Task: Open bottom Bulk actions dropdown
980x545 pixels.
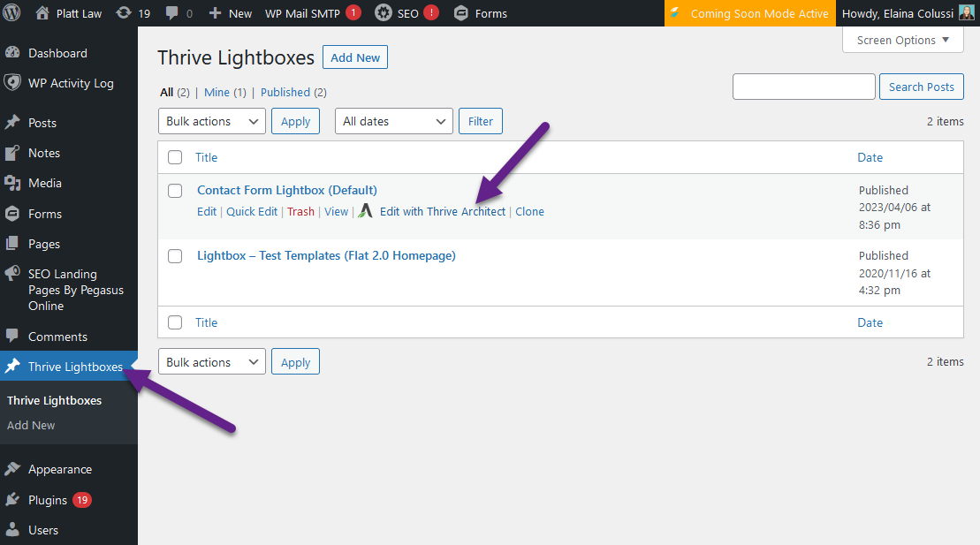Action: pos(212,362)
